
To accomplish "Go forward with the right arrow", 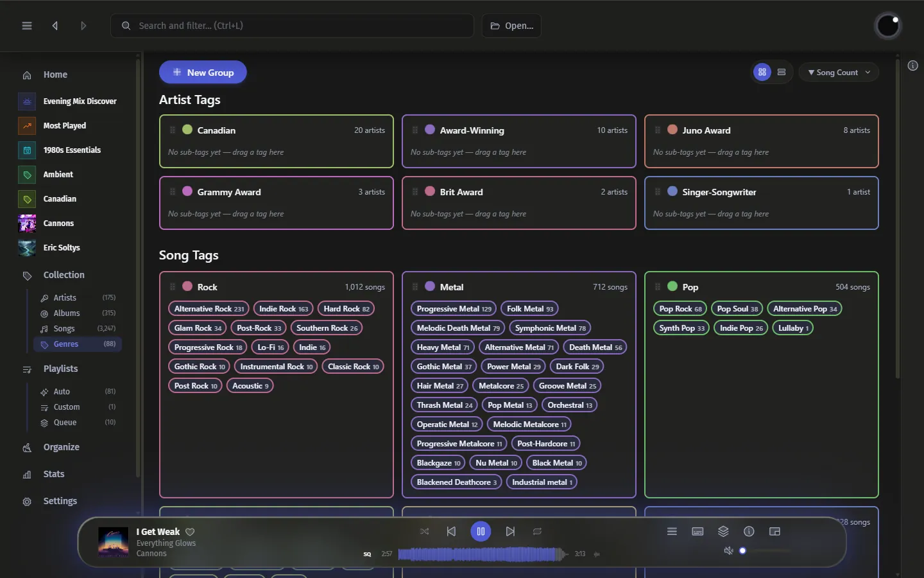I will coord(83,26).
